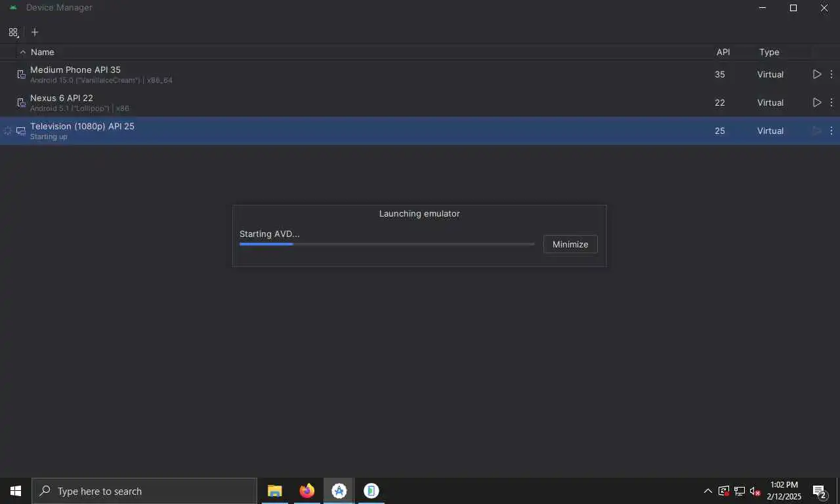Sort devices by Type column header
The image size is (840, 504).
769,52
